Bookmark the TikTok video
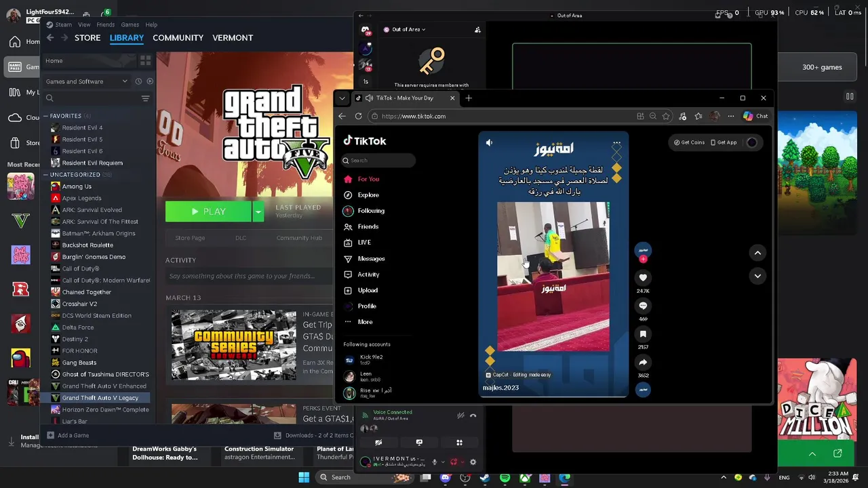The height and width of the screenshot is (488, 868). [643, 334]
